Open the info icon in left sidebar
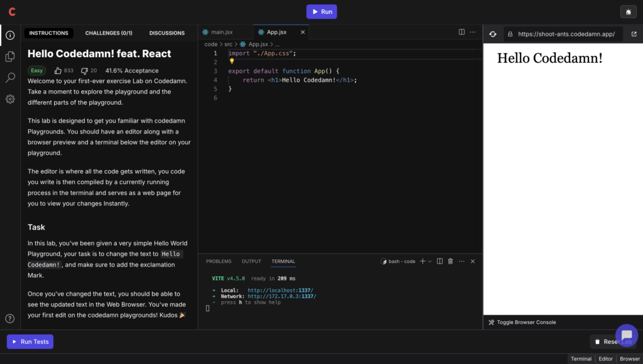Screen dimensions: 643x364 tap(9, 35)
